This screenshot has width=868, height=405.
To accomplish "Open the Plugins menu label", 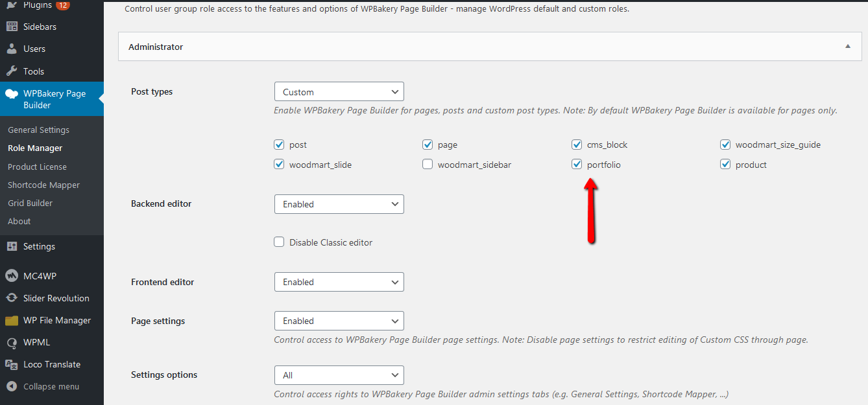I will point(38,5).
